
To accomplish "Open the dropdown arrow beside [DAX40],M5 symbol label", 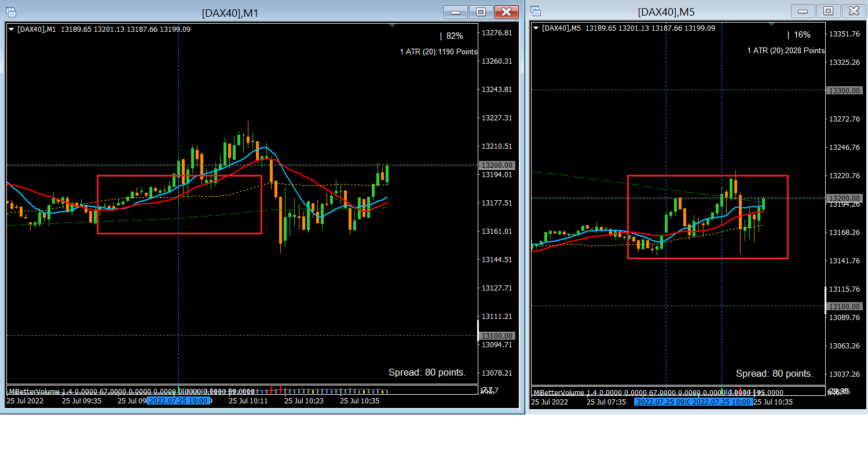I will (536, 28).
